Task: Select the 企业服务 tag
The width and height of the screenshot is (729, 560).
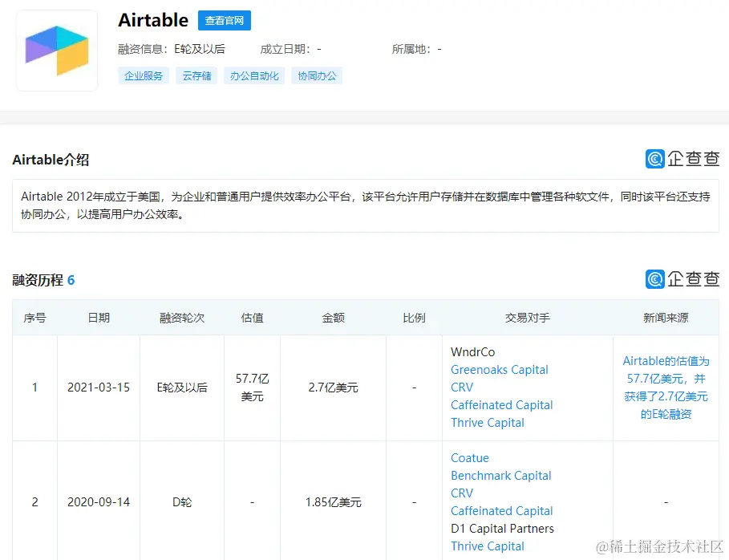Action: coord(144,75)
